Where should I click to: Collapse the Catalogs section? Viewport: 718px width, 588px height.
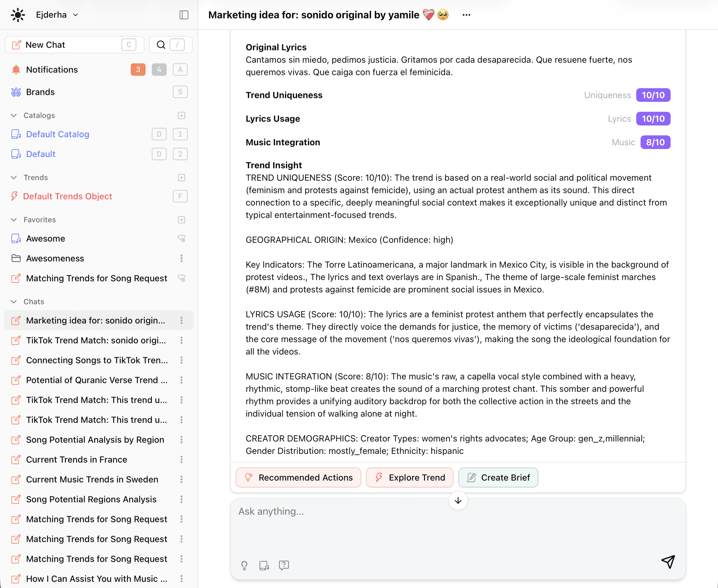click(x=14, y=116)
